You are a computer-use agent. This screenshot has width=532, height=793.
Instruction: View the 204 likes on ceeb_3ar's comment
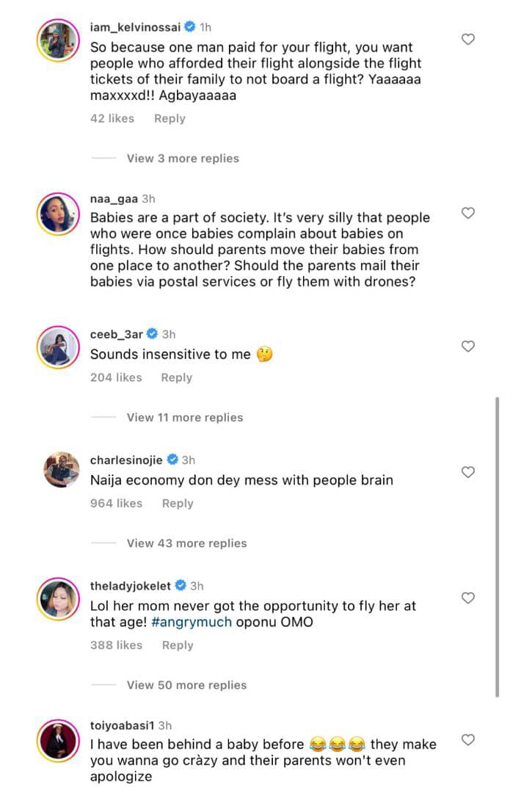pos(116,377)
